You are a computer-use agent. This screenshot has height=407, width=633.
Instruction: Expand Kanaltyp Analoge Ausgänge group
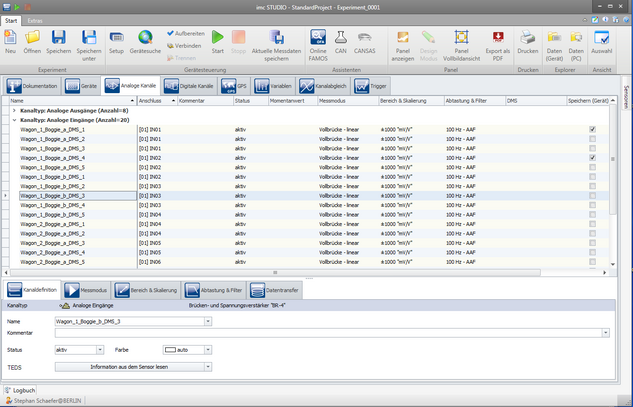15,110
